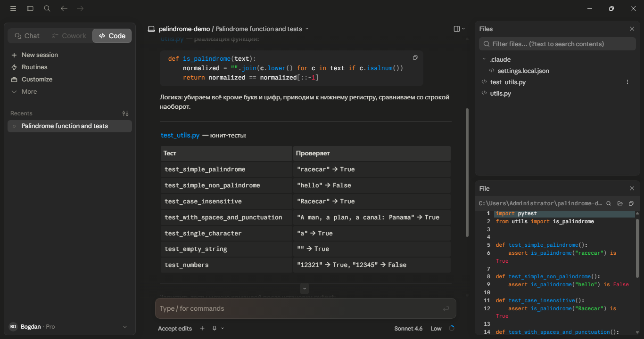Close the Files panel

[632, 29]
